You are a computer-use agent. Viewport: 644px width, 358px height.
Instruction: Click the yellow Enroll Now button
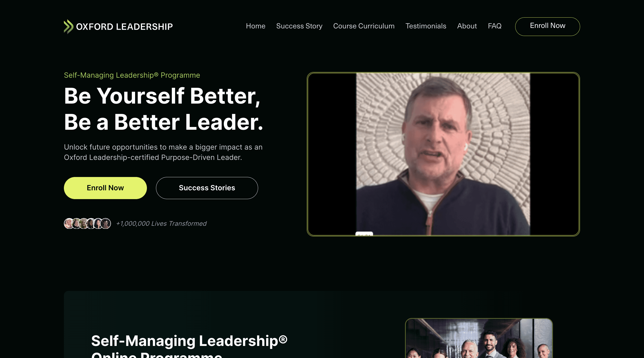tap(105, 188)
